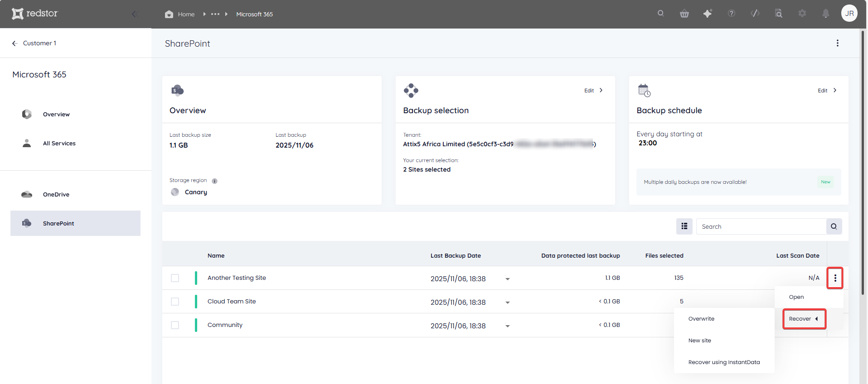Click the Another Testing Site name
Viewport: 868px width, 384px height.
(x=237, y=278)
